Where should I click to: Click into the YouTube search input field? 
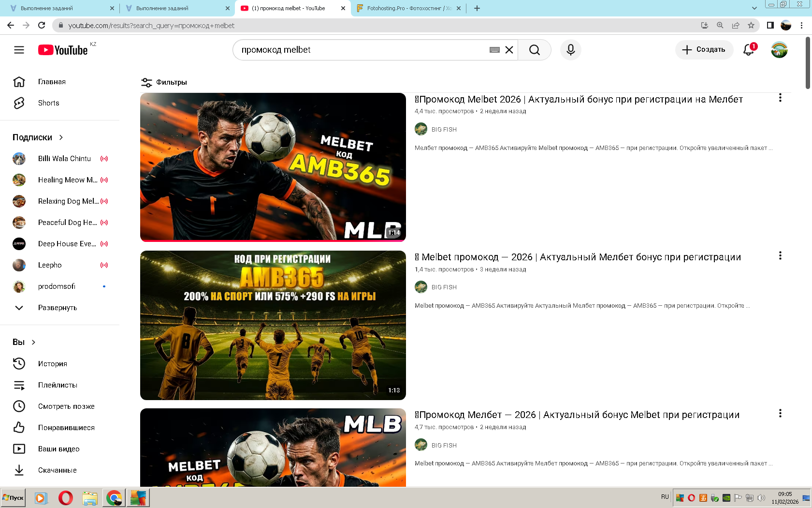(x=362, y=50)
